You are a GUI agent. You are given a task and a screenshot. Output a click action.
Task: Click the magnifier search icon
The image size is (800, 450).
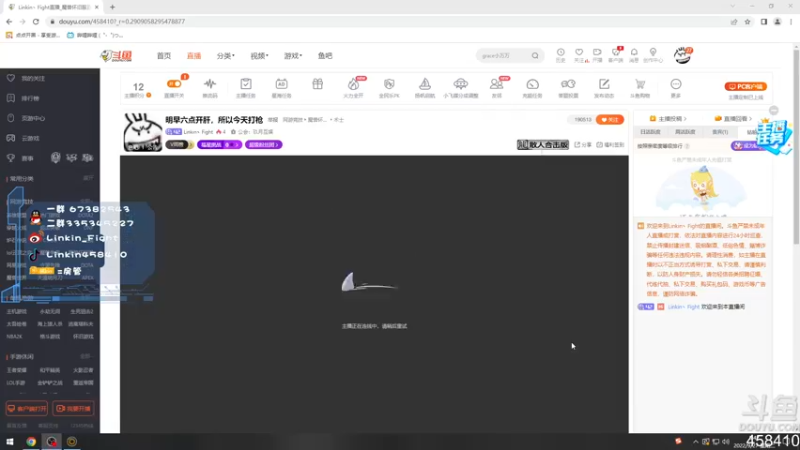(535, 56)
